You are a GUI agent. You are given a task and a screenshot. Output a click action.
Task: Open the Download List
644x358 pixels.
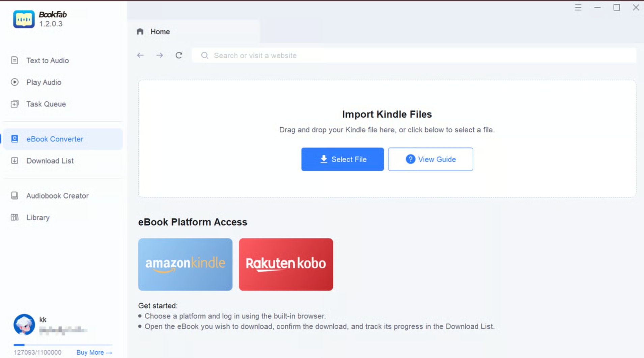coord(49,160)
